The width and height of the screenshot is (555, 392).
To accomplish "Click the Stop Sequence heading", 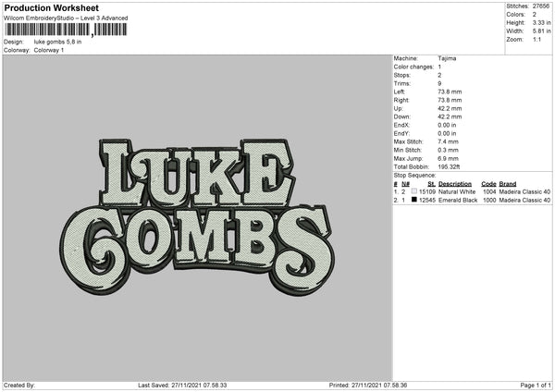I will pyautogui.click(x=414, y=176).
